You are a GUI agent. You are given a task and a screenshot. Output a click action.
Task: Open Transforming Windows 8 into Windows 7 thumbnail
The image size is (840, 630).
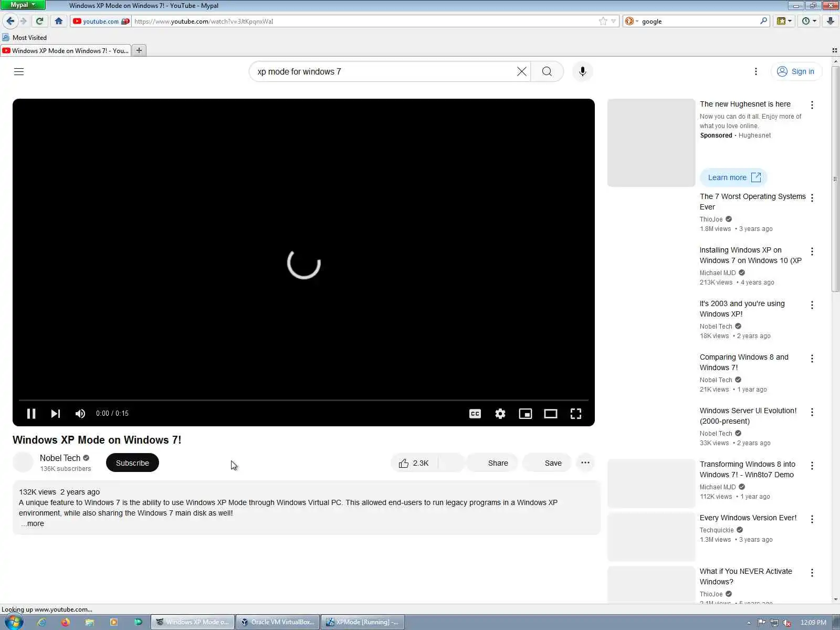(651, 484)
